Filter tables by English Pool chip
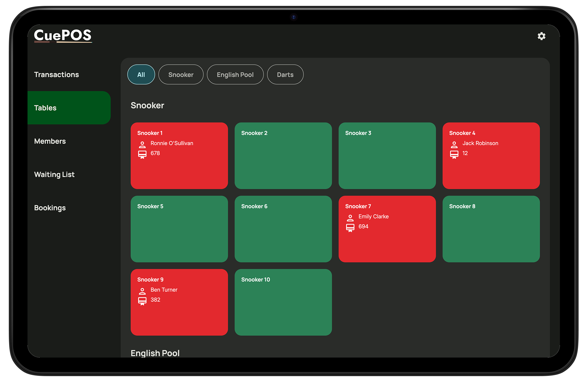The width and height of the screenshot is (588, 382). 235,75
